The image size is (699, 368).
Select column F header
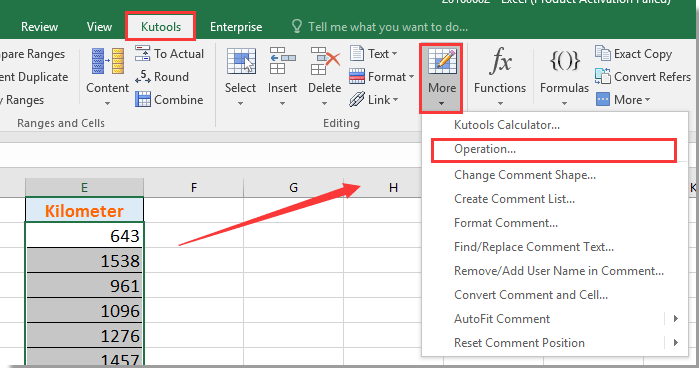click(x=193, y=188)
